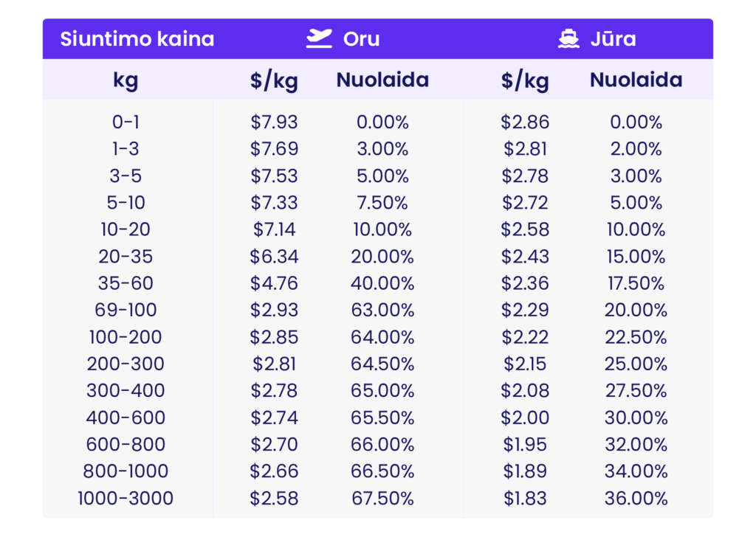Select the 1000-3000 weight range row
Image resolution: width=756 pixels, height=537 pixels.
pyautogui.click(x=377, y=498)
